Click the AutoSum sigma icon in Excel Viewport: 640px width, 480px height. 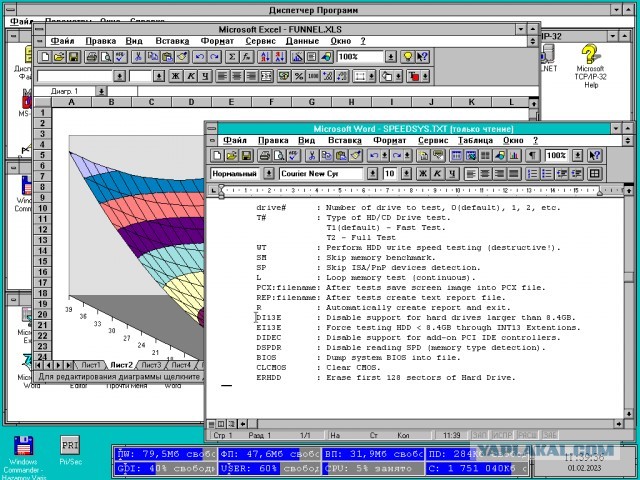[232, 57]
